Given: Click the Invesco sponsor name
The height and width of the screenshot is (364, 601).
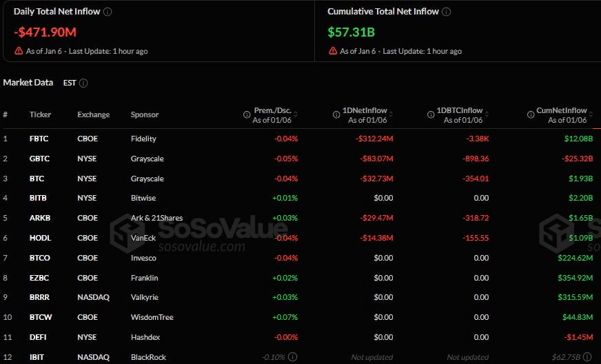Looking at the screenshot, I should 143,258.
